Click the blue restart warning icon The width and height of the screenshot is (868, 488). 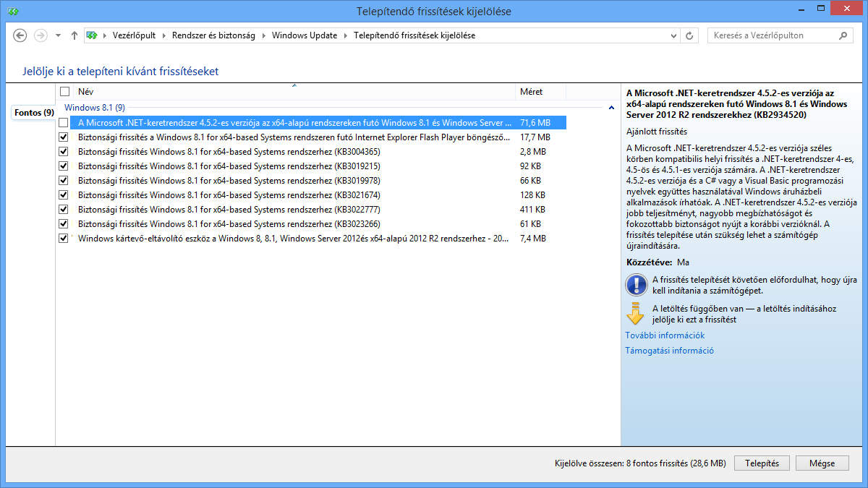point(637,285)
